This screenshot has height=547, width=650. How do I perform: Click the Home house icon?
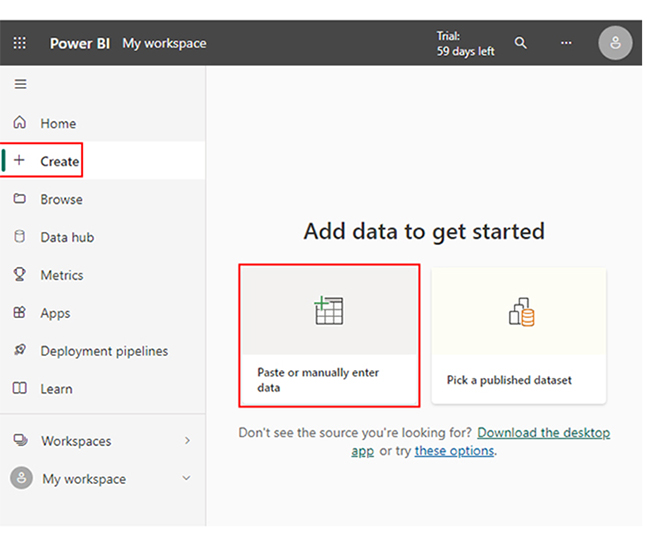coord(20,123)
